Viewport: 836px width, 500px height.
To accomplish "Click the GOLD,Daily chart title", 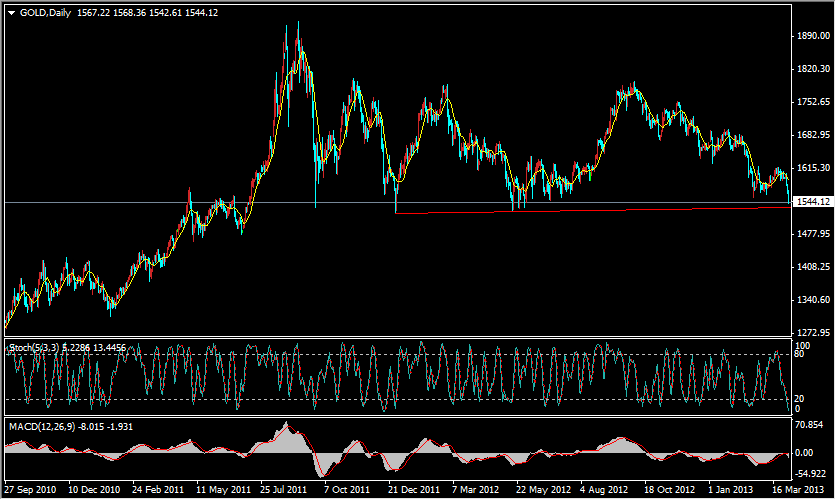I will [x=45, y=13].
